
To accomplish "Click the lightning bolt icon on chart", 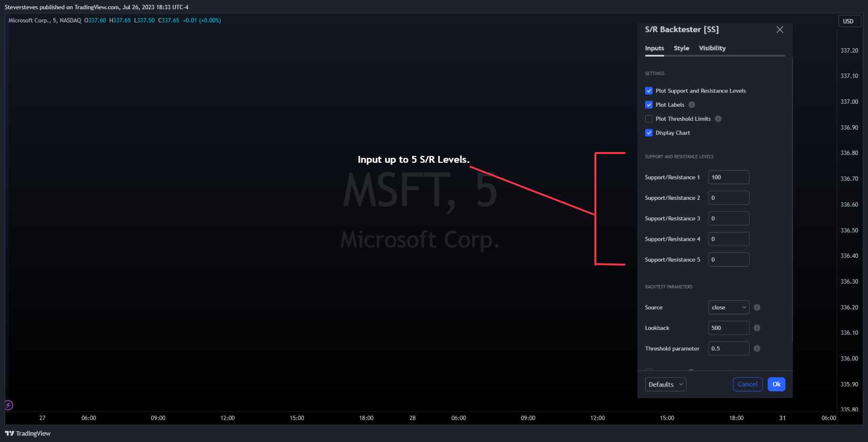I will point(8,405).
